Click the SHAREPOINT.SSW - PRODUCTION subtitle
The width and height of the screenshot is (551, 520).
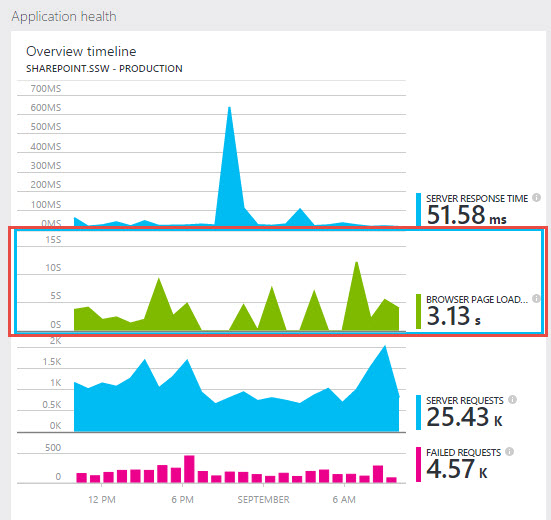(x=104, y=69)
